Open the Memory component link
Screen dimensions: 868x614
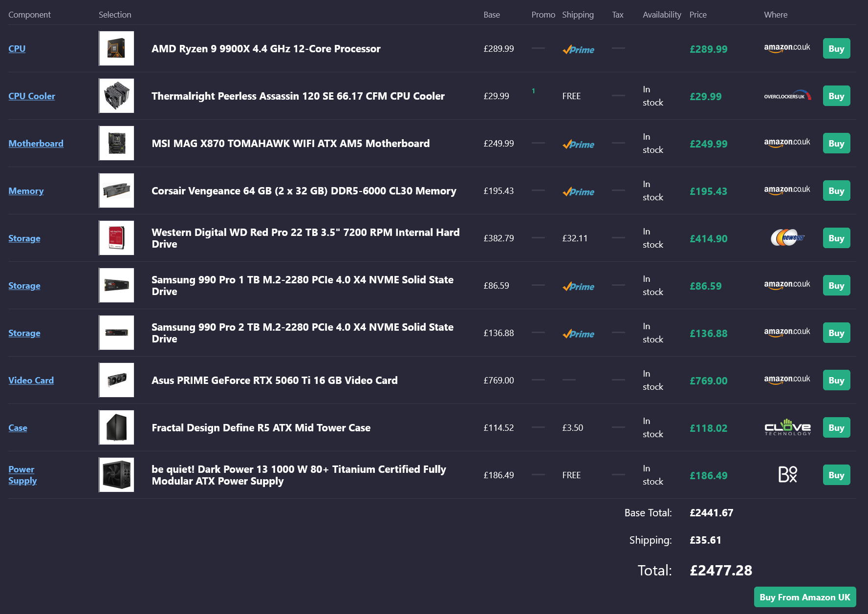tap(26, 191)
